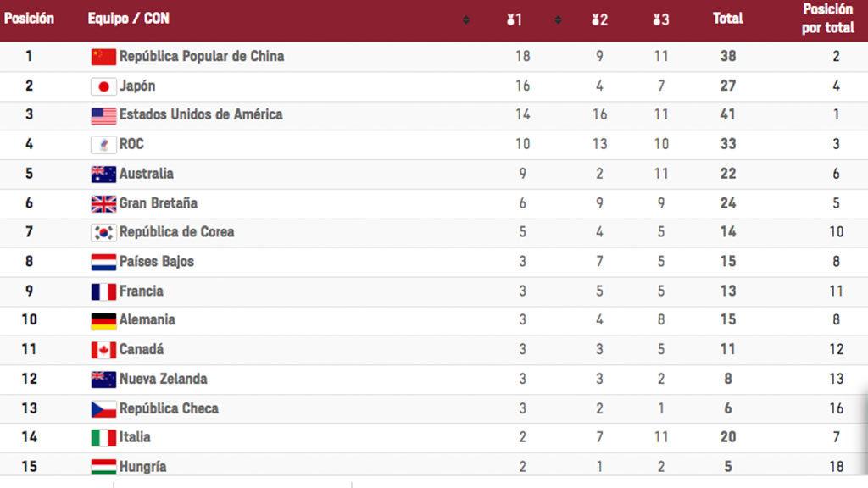Click the República de Corea flag
The height and width of the screenshot is (488, 868).
[x=103, y=233]
